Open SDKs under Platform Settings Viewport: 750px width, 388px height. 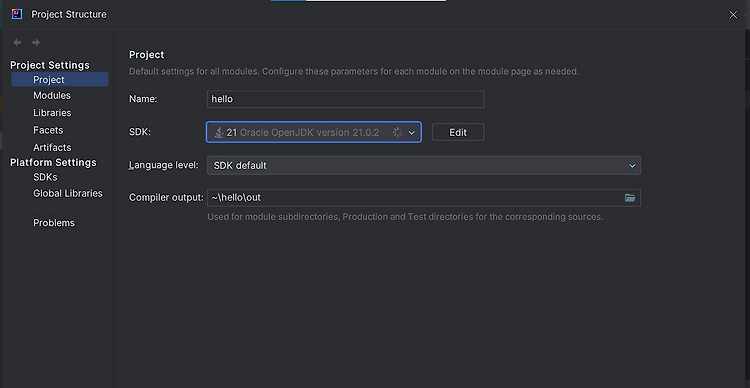(x=45, y=177)
